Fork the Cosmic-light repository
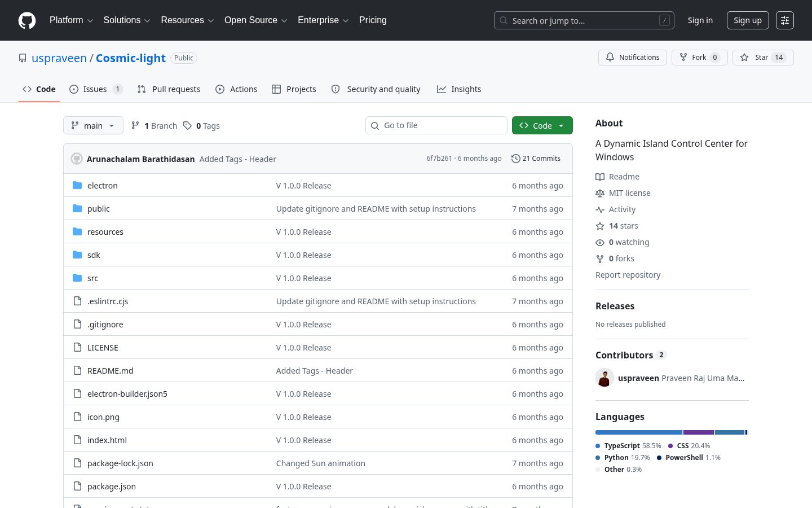812x508 pixels. click(700, 58)
